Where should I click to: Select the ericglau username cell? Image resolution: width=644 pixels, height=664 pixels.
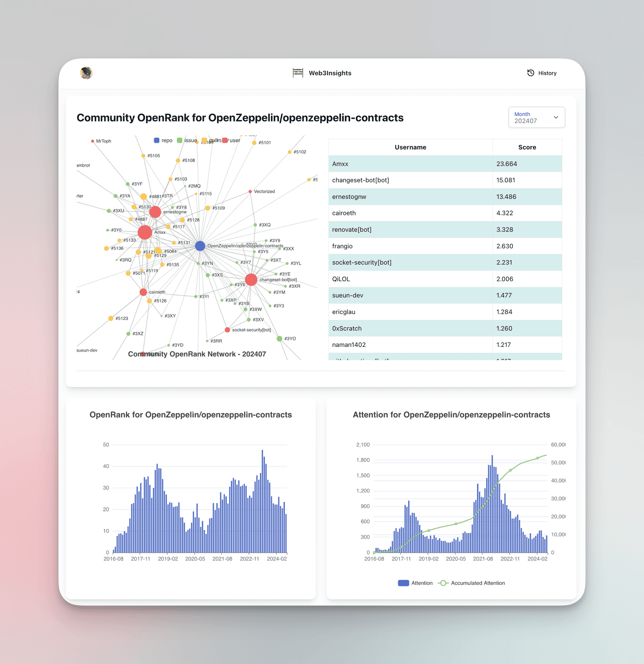(411, 312)
